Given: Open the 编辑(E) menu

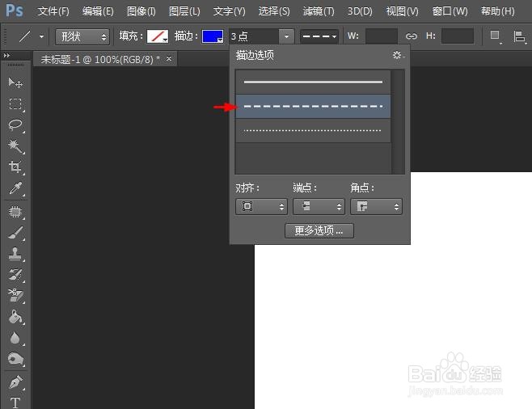Looking at the screenshot, I should tap(98, 11).
